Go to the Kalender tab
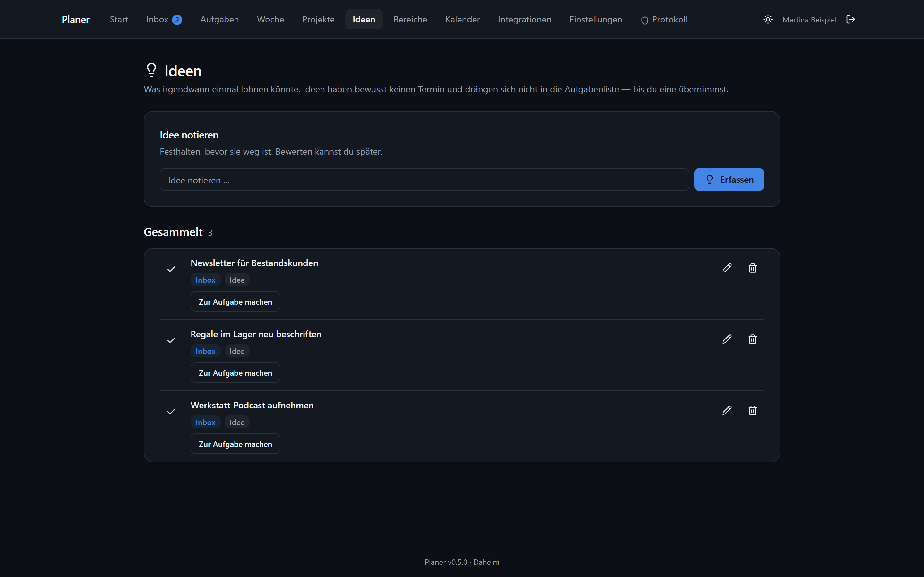The image size is (924, 577). (462, 20)
